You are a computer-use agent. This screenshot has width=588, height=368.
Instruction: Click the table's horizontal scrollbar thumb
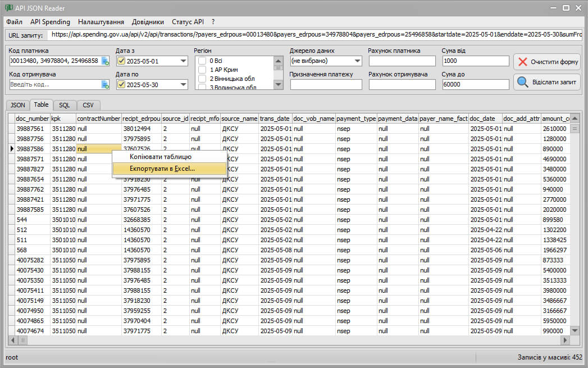pyautogui.click(x=23, y=340)
